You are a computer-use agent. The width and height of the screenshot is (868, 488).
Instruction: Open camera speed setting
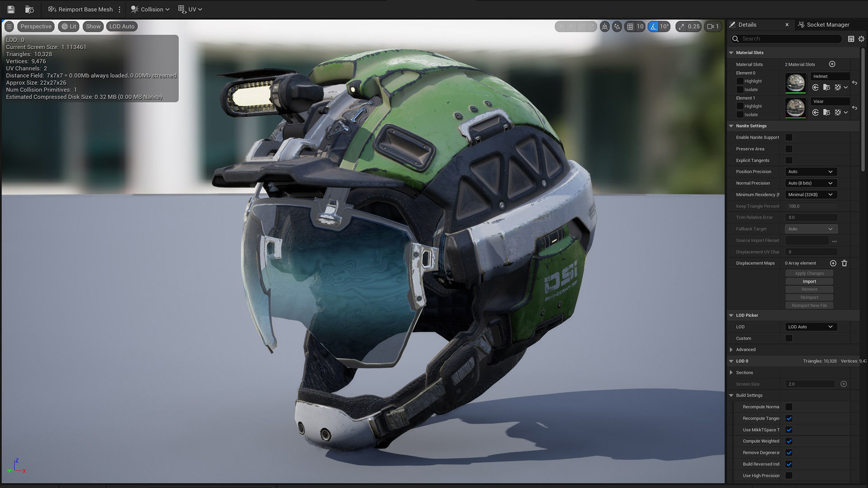(x=713, y=26)
